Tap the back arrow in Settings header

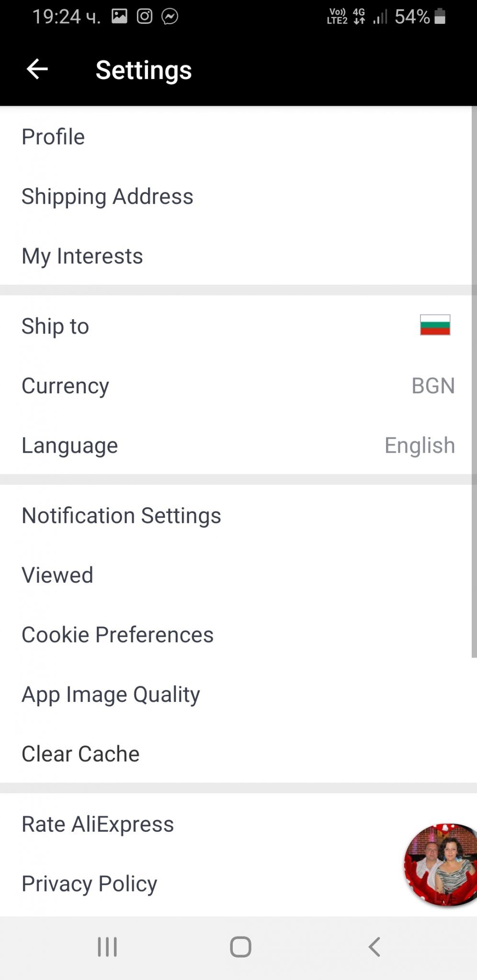[x=37, y=69]
